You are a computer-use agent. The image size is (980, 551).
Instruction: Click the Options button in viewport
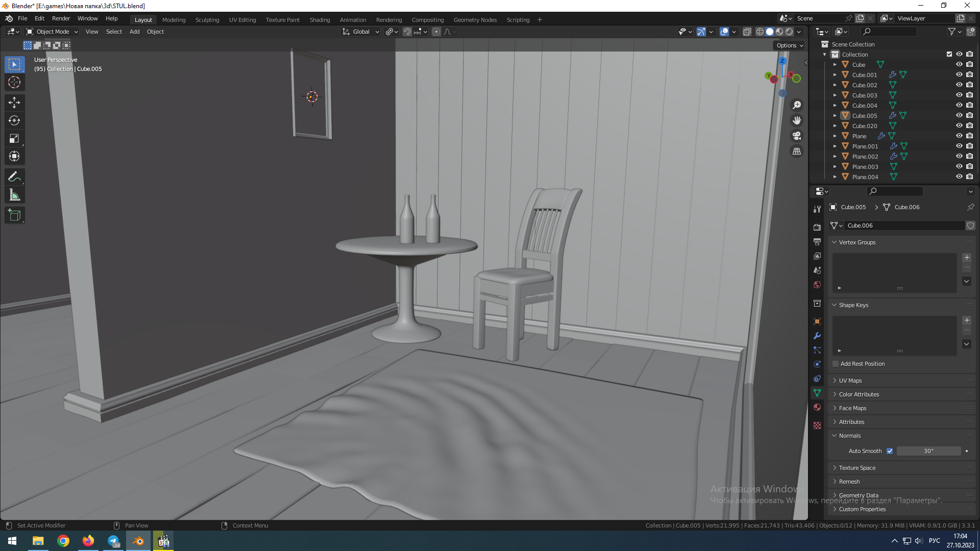click(x=789, y=45)
